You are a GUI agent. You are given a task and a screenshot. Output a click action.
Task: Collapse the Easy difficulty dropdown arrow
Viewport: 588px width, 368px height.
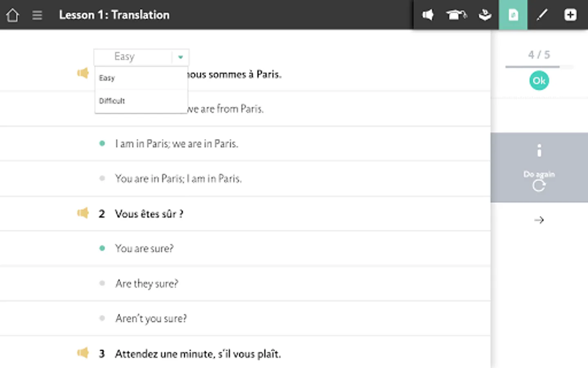tap(180, 57)
